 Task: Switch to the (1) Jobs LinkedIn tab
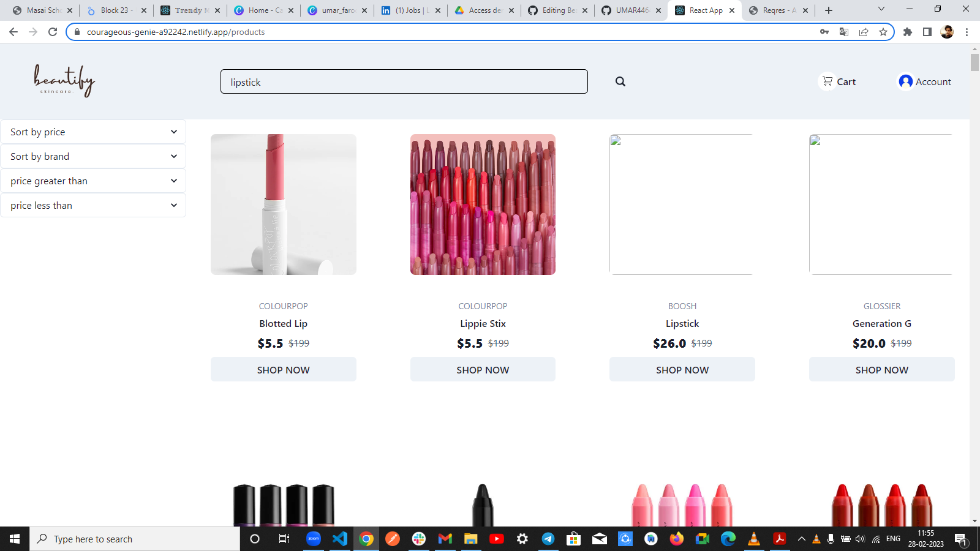click(411, 10)
